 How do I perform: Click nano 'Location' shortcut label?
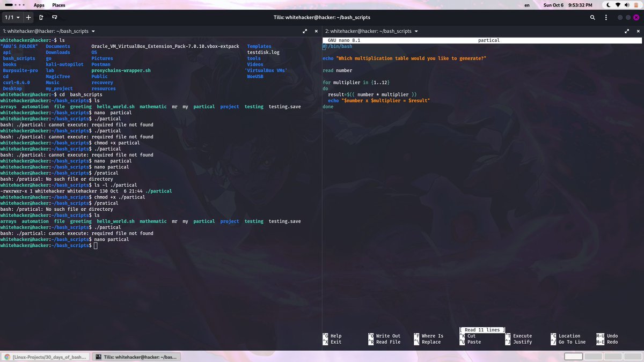click(569, 336)
